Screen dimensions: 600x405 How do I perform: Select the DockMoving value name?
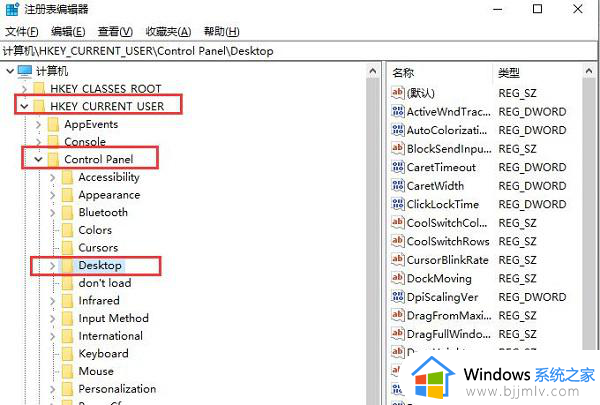point(439,278)
